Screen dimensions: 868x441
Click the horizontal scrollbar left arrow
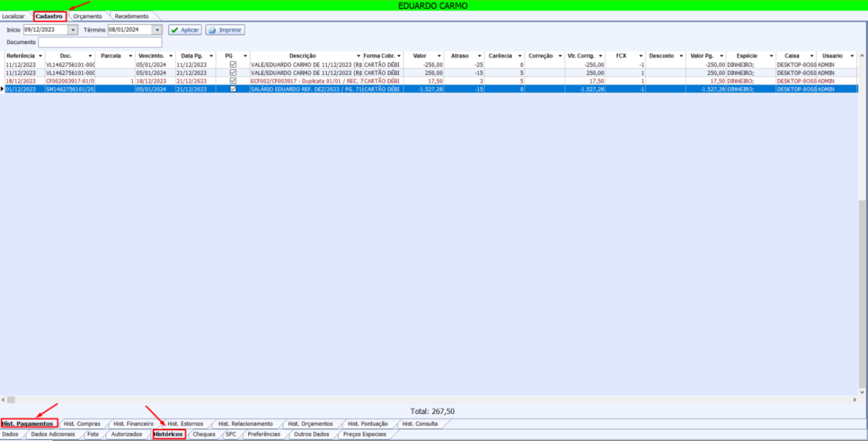pos(3,400)
